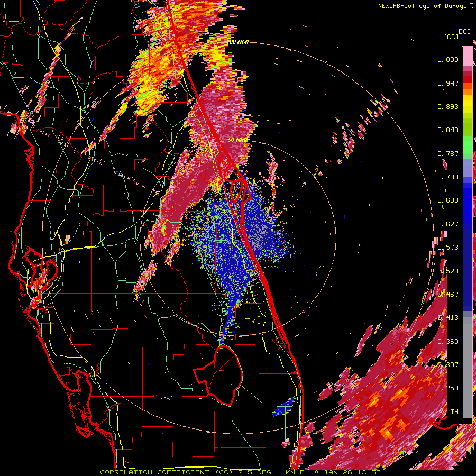476x476 pixels.
Task: Pick the pink segment atop the color bar
Action: pyautogui.click(x=467, y=56)
